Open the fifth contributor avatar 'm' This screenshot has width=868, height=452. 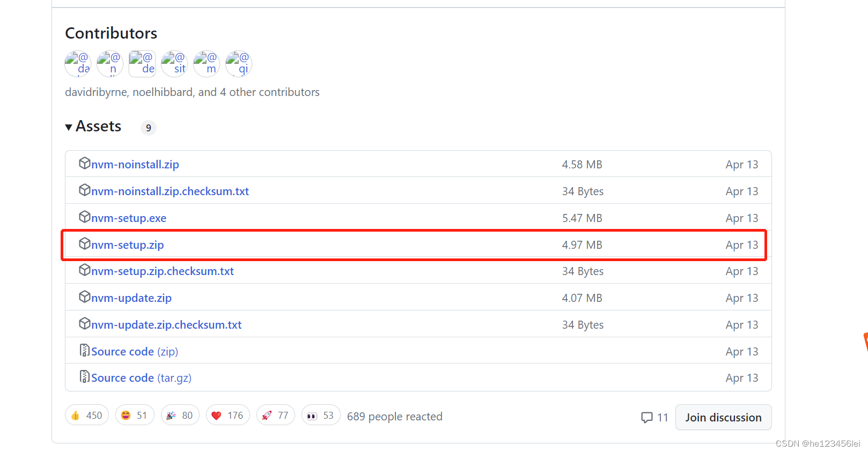(207, 64)
